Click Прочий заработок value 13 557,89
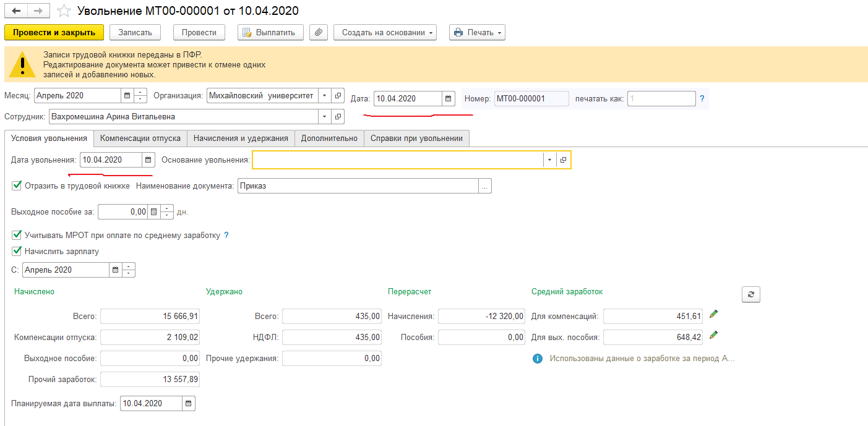This screenshot has height=426, width=868. pyautogui.click(x=150, y=379)
